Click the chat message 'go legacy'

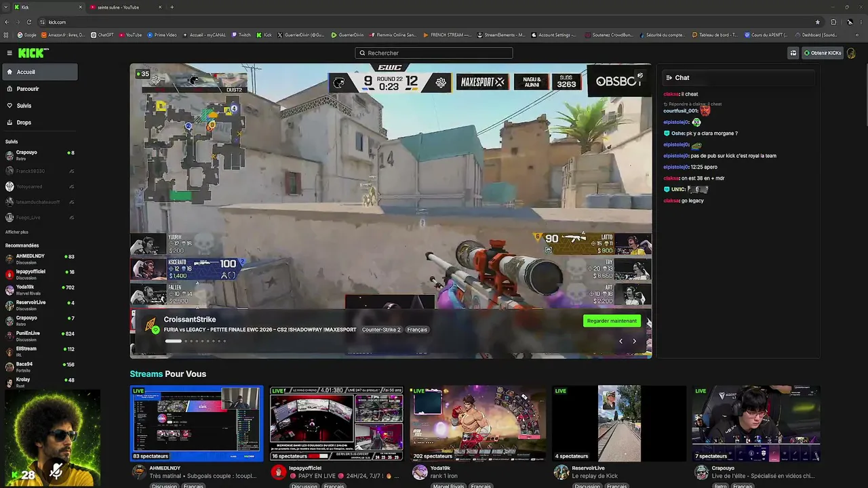[692, 201]
